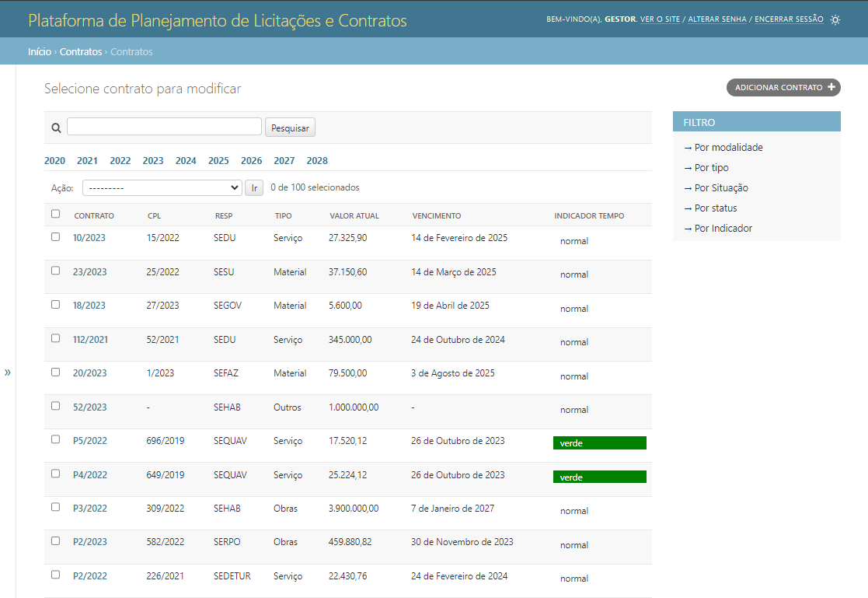
Task: Click the Ir button to run the action
Action: [x=254, y=188]
